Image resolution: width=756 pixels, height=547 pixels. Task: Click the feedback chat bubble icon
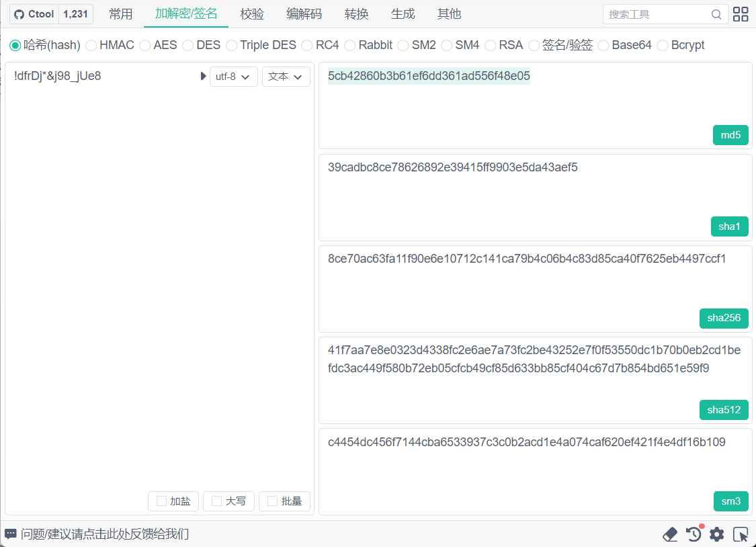11,534
